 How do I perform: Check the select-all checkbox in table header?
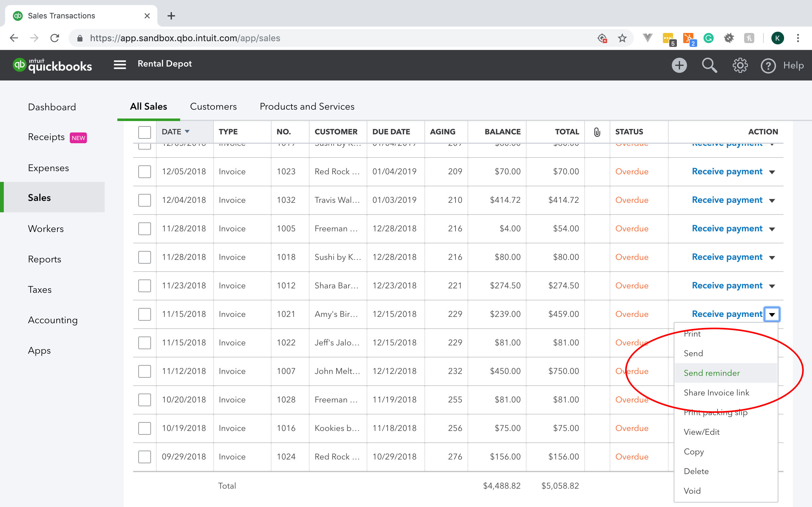145,132
